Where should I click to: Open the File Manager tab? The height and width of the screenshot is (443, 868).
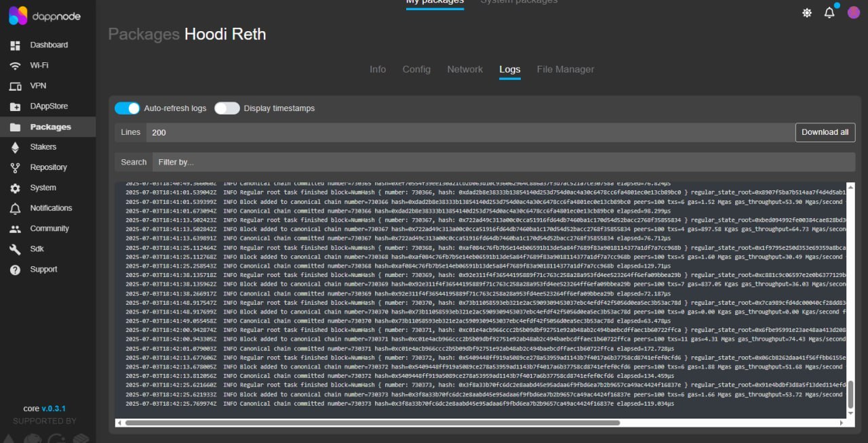566,69
